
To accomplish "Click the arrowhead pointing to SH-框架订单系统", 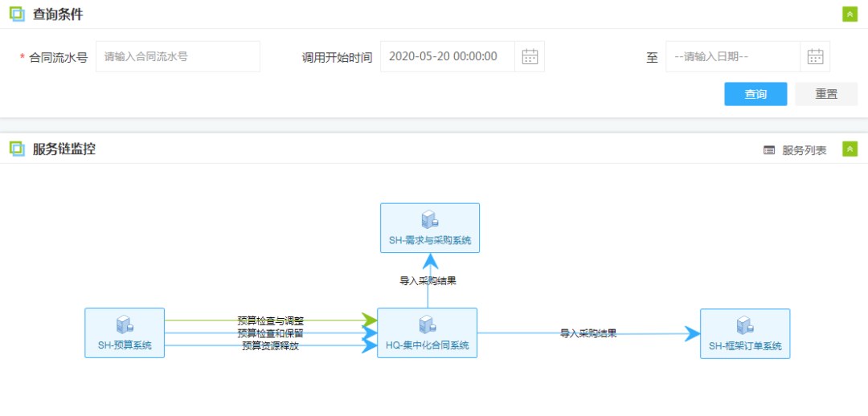I will [x=692, y=333].
